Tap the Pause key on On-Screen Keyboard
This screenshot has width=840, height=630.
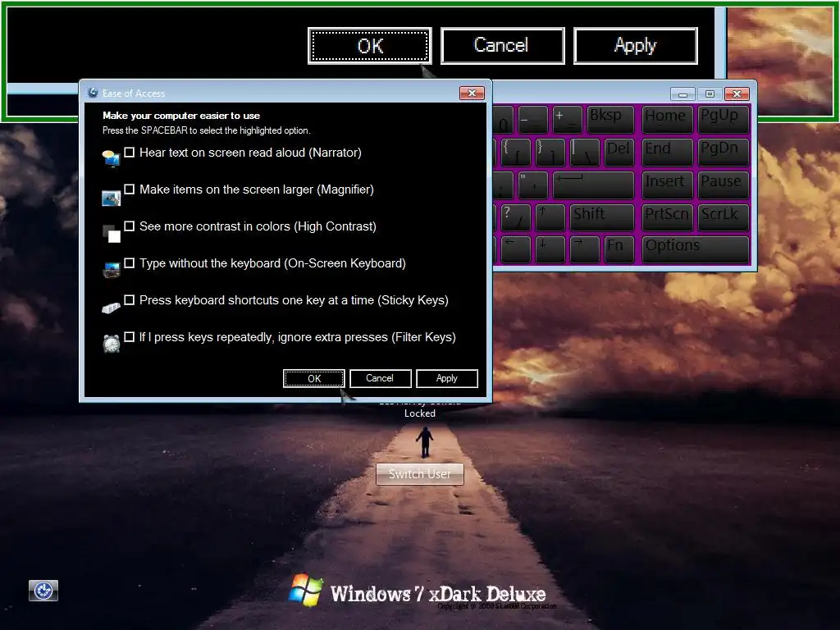click(x=724, y=185)
